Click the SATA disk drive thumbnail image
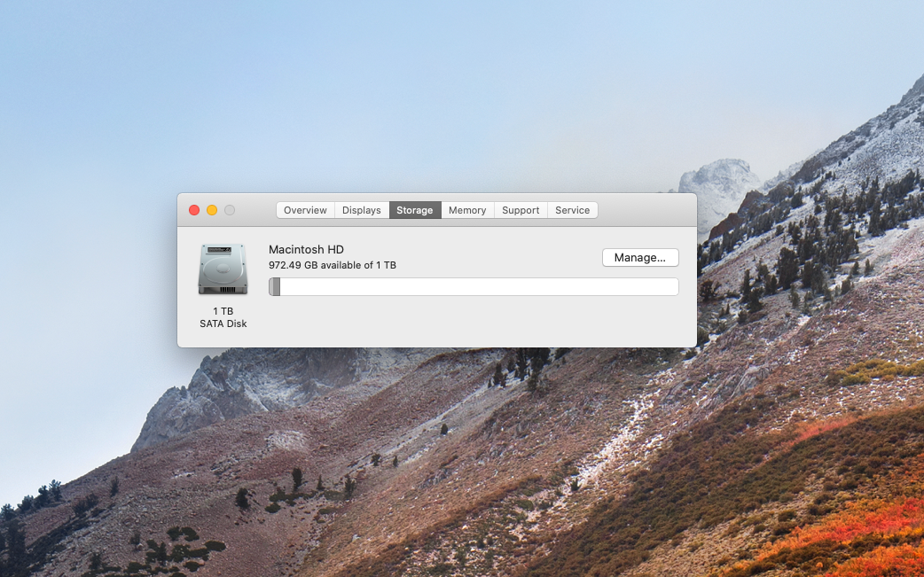This screenshot has width=924, height=577. tap(222, 269)
